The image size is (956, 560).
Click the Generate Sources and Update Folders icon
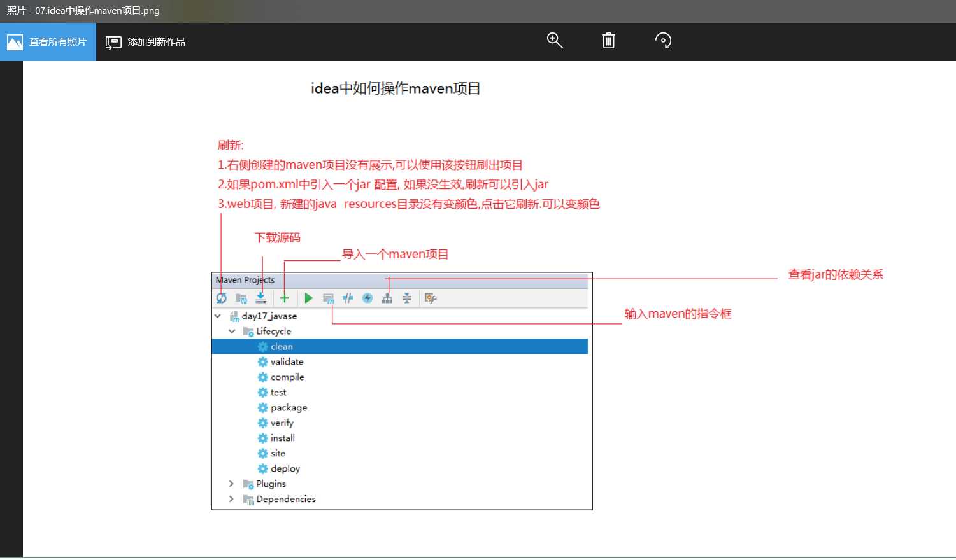[241, 298]
